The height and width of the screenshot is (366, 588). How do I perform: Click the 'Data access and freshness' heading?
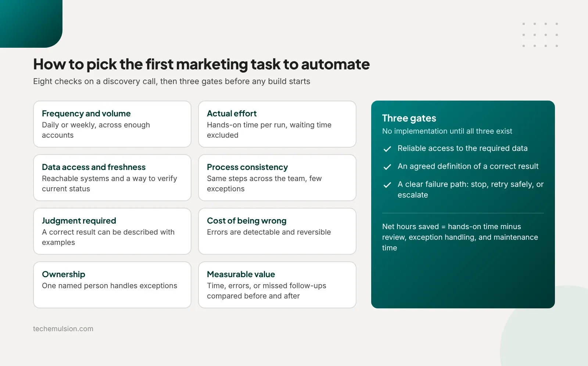tap(94, 167)
